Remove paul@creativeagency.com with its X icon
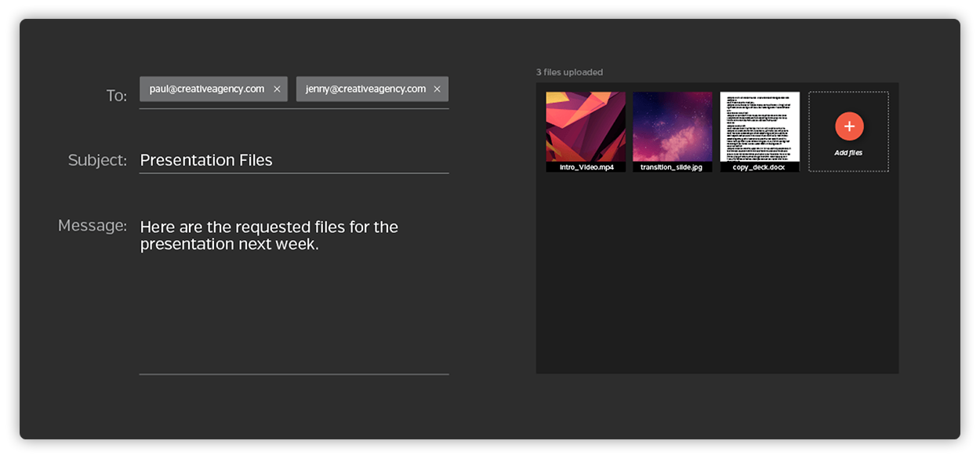 277,89
